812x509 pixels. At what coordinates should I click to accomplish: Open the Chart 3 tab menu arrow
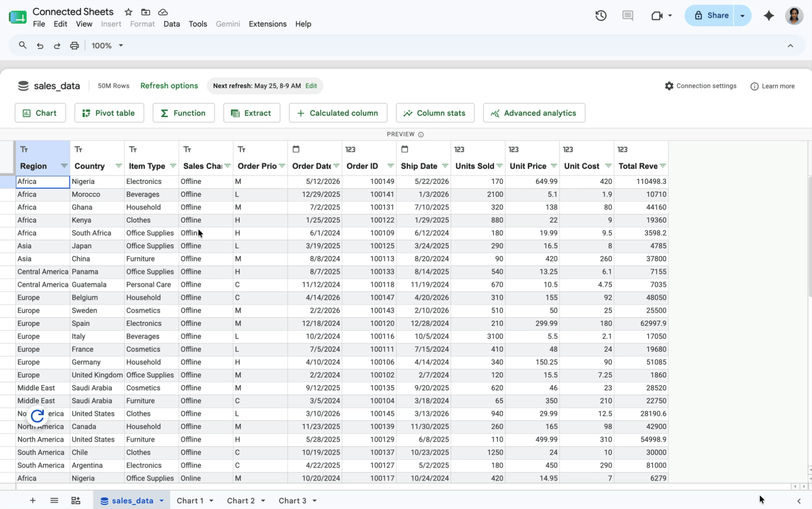314,500
